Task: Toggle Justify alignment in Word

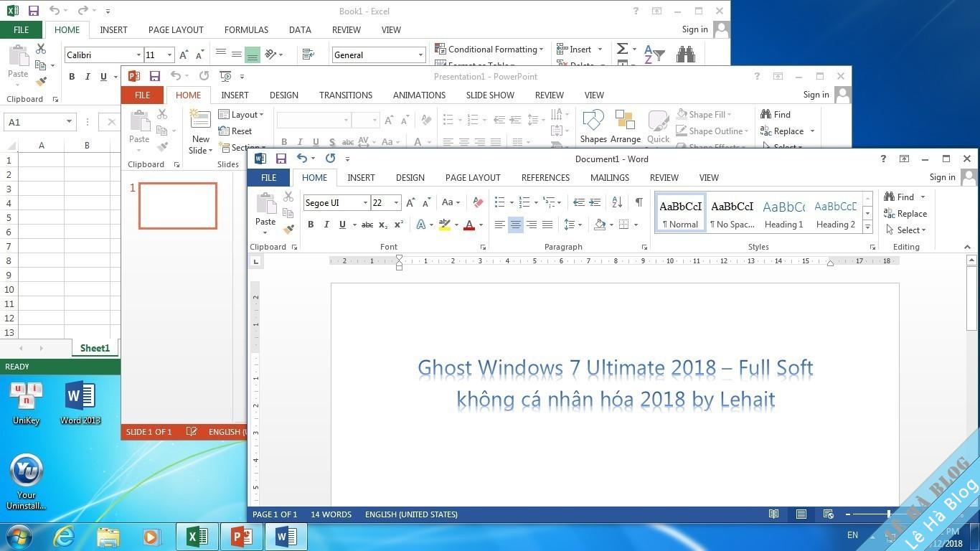Action: 547,225
